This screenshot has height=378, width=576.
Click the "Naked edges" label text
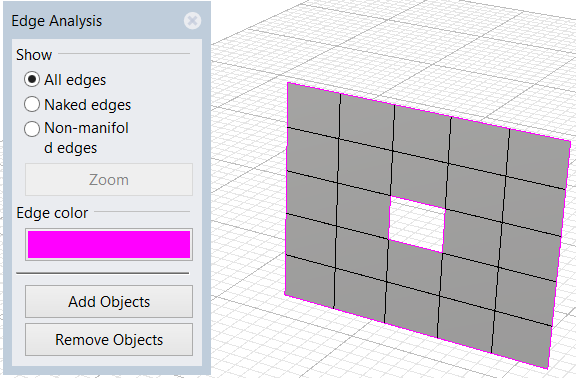[88, 105]
